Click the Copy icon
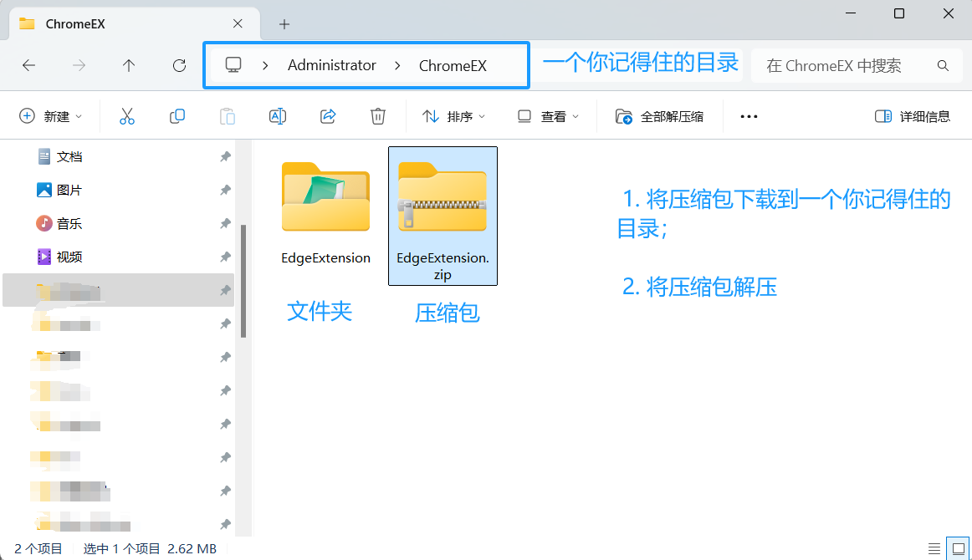Viewport: 972px width, 560px height. [177, 115]
